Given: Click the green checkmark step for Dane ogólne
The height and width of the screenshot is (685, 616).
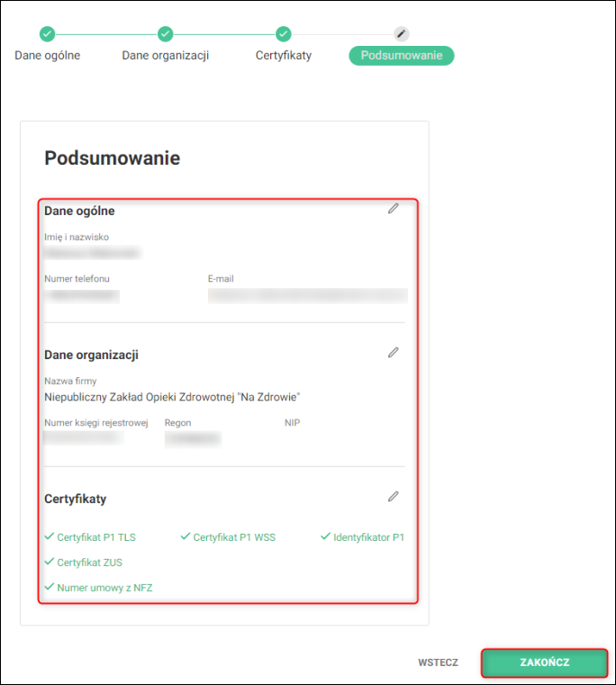Looking at the screenshot, I should point(47,34).
